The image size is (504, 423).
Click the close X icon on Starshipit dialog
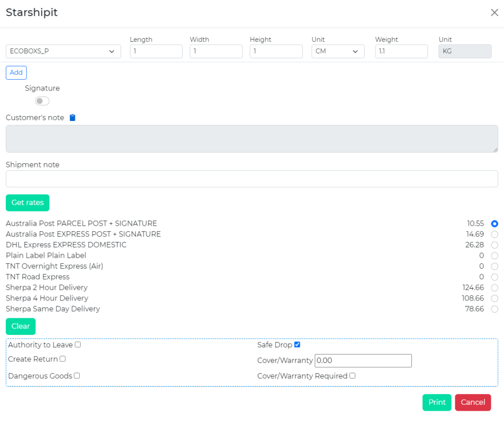point(494,12)
